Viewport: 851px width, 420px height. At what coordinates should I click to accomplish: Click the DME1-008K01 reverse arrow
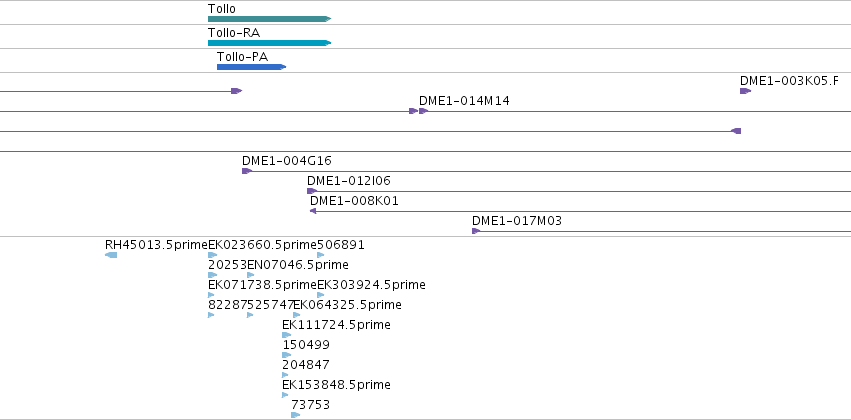tap(313, 211)
